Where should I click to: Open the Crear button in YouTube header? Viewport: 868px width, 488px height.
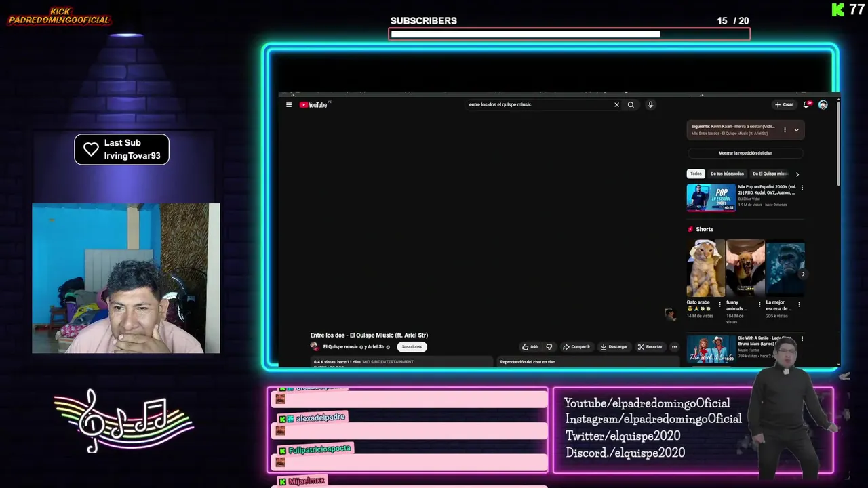pos(784,104)
